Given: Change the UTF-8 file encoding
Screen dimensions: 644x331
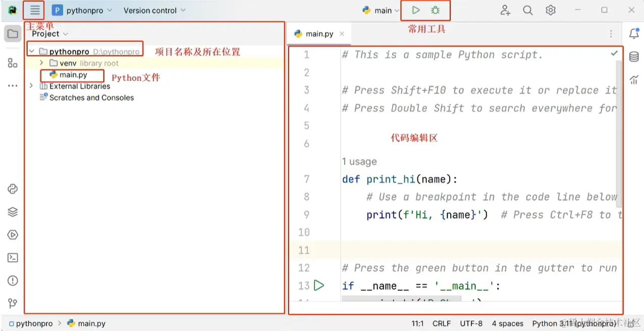Looking at the screenshot, I should pyautogui.click(x=471, y=323).
